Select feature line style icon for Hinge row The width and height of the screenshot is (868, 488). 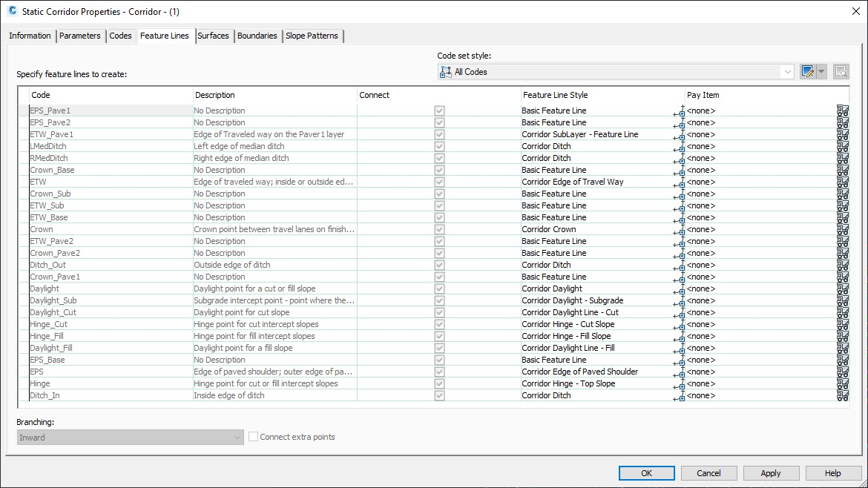pos(677,385)
